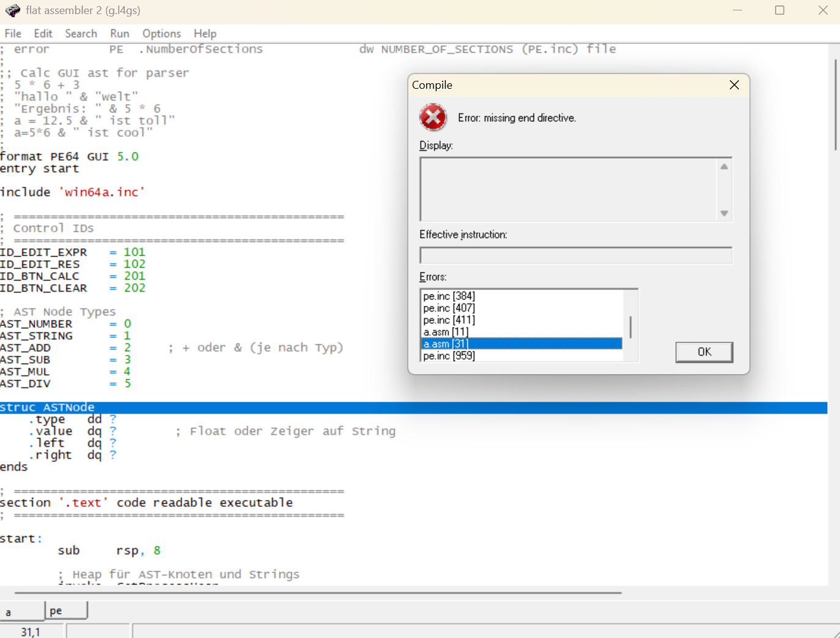
Task: Click the red error icon in Compile dialog
Action: (x=433, y=117)
